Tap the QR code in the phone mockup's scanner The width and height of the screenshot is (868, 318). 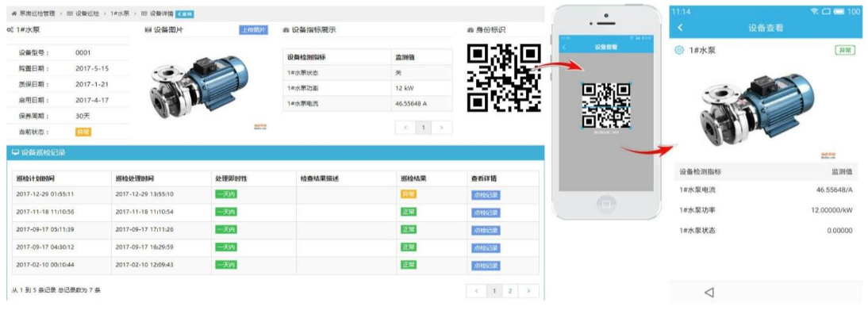(606, 105)
